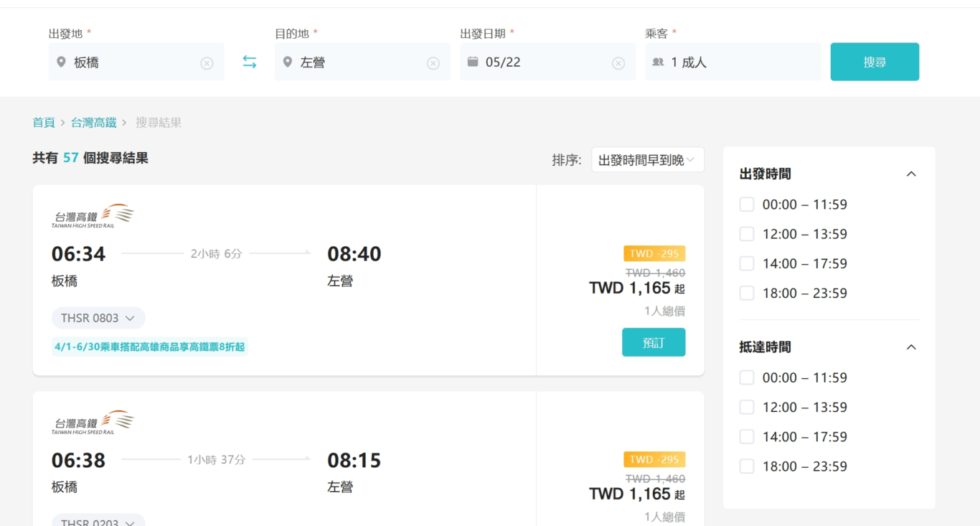Swap departure and destination stations icon
Image resolution: width=980 pixels, height=526 pixels.
point(249,62)
